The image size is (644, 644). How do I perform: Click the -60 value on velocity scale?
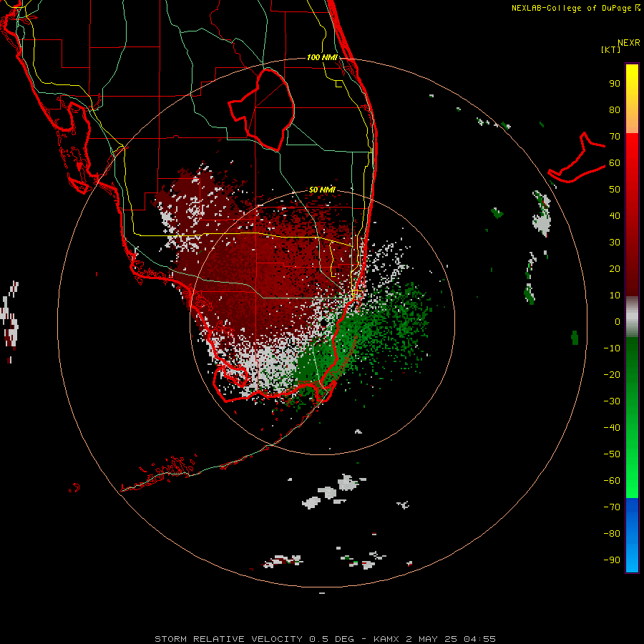pyautogui.click(x=612, y=481)
